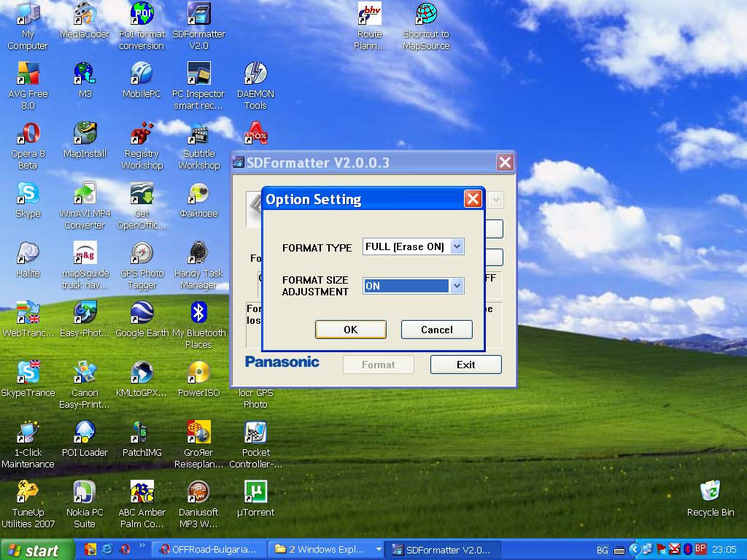Select the MediaCoder desktop icon
Viewport: 747px width, 560px height.
(x=85, y=14)
